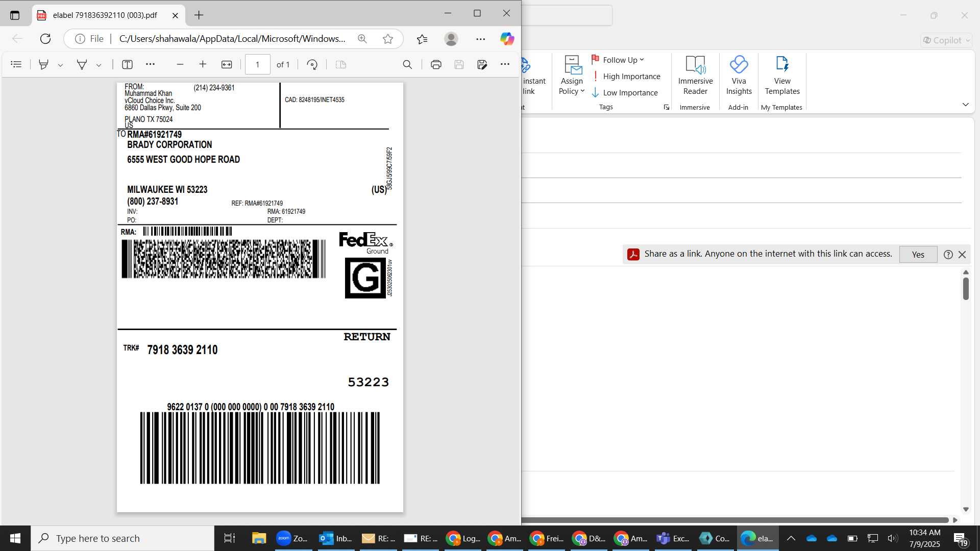The width and height of the screenshot is (980, 551).
Task: Fit PDF to width
Action: click(227, 64)
